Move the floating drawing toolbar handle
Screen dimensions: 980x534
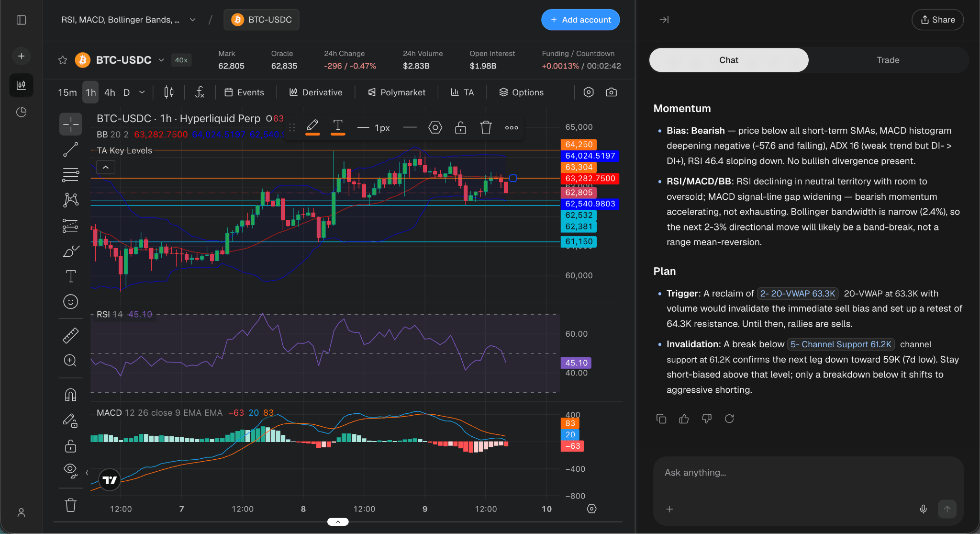click(x=292, y=127)
